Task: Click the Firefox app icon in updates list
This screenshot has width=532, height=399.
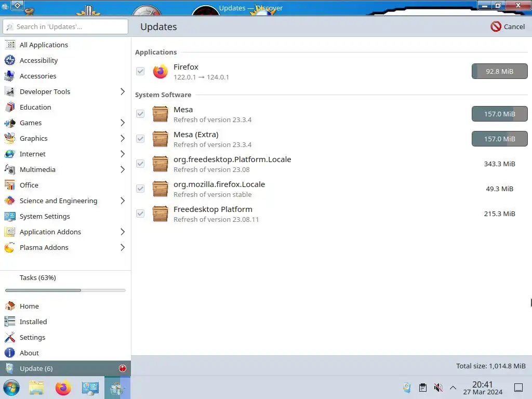Action: [160, 72]
